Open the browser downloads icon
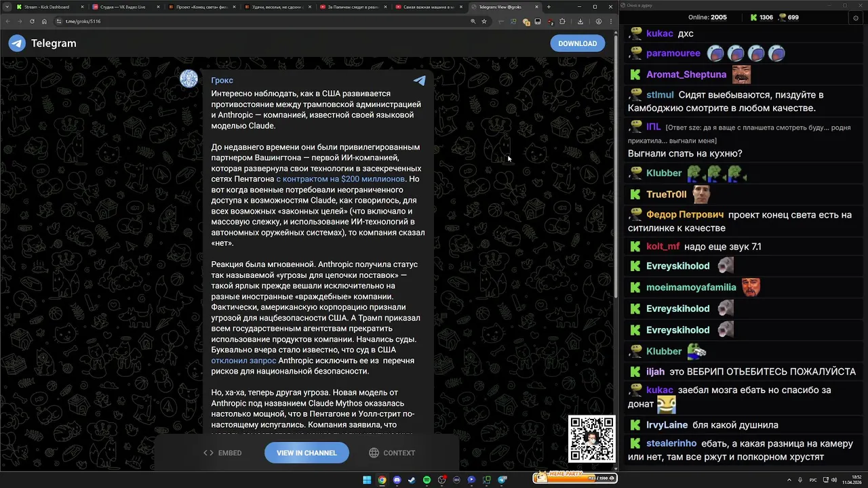 (x=580, y=21)
